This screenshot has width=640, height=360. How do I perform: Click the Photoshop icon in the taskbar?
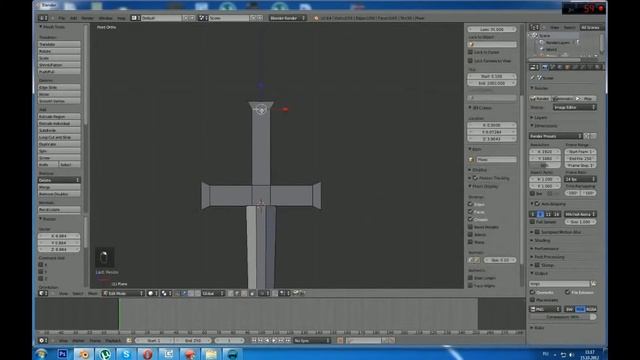point(62,354)
